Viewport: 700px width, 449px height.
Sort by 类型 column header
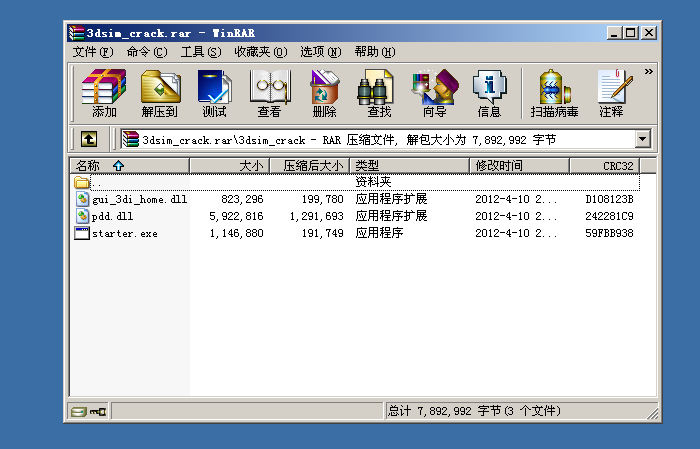coord(410,166)
